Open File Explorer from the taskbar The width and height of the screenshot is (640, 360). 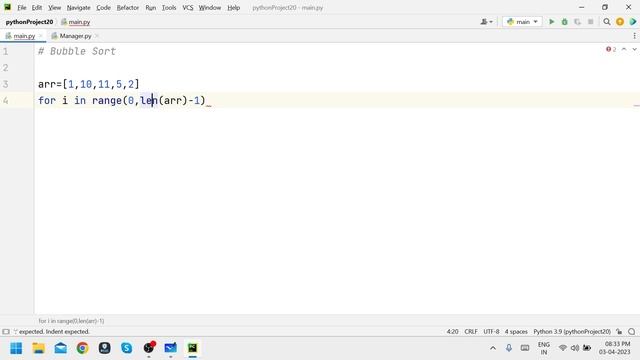coord(38,348)
